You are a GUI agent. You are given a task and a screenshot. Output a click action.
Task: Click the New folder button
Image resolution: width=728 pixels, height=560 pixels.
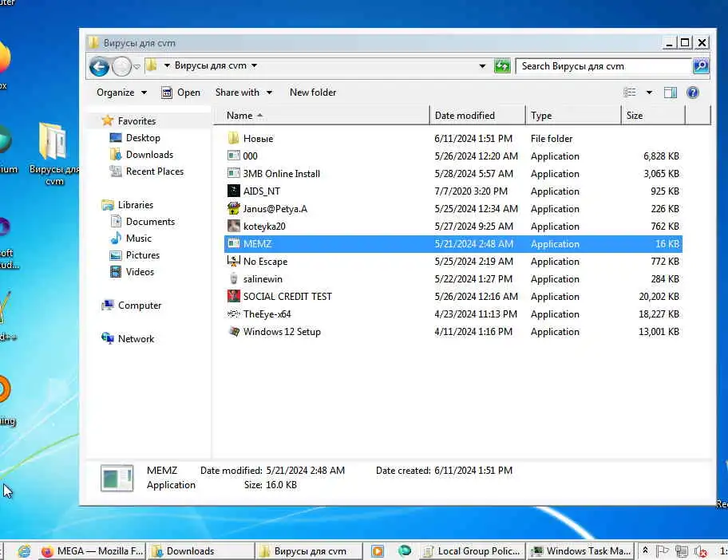(313, 93)
